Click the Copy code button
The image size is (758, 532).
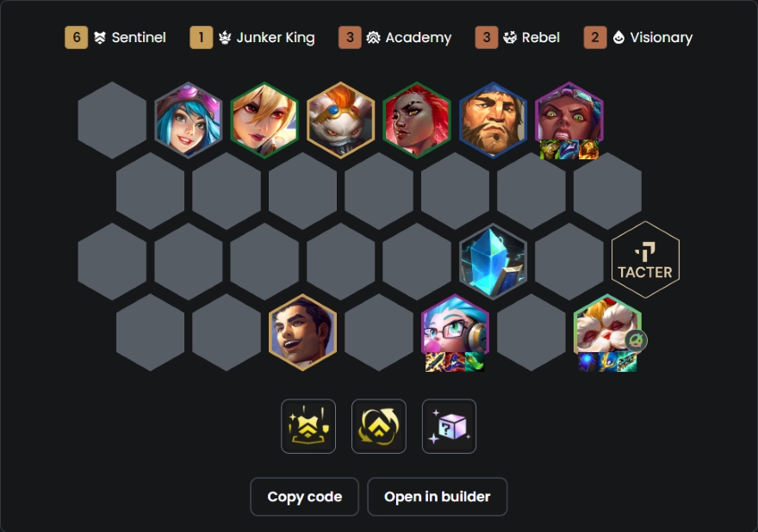[x=305, y=497]
